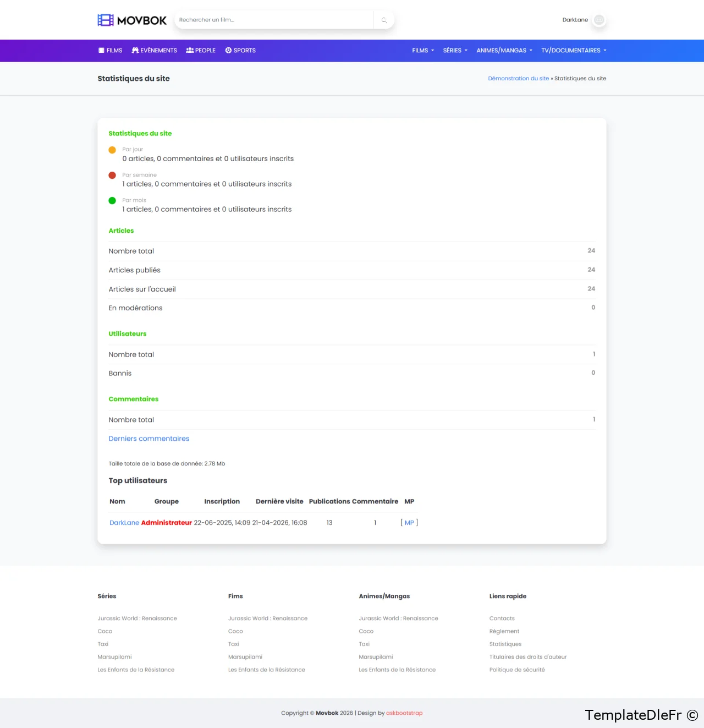Open the Films section in purple navbar

111,51
